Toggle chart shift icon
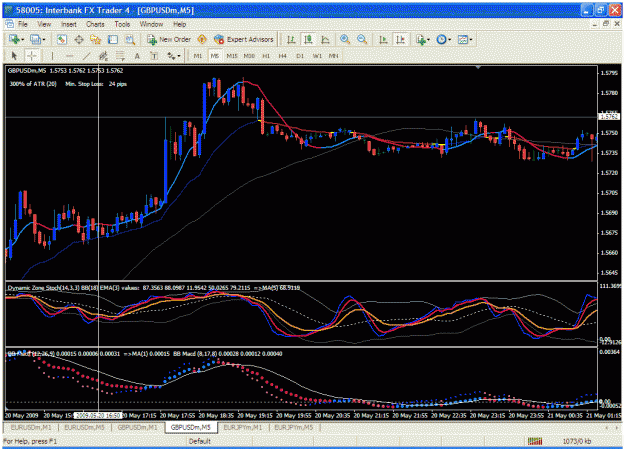 point(401,39)
